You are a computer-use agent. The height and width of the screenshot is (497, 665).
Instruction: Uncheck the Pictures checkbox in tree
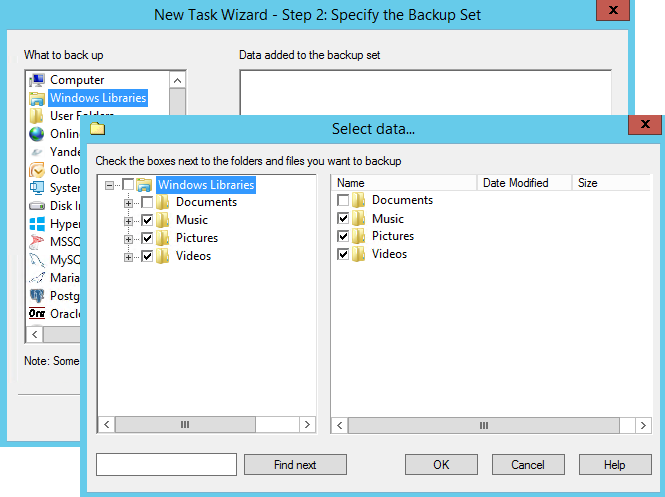point(147,238)
